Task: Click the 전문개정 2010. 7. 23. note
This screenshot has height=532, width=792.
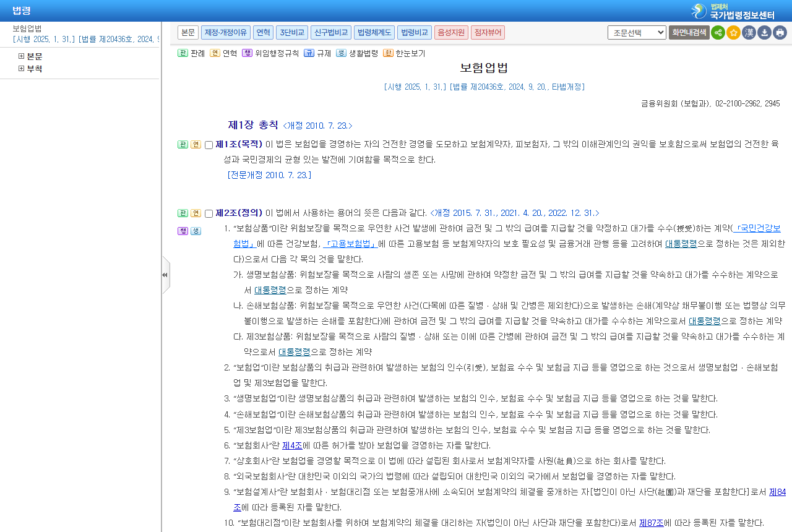Action: [x=269, y=175]
